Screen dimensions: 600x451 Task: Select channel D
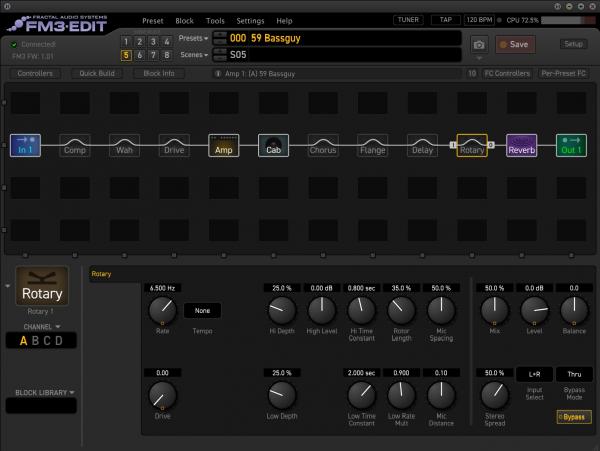[x=59, y=341]
